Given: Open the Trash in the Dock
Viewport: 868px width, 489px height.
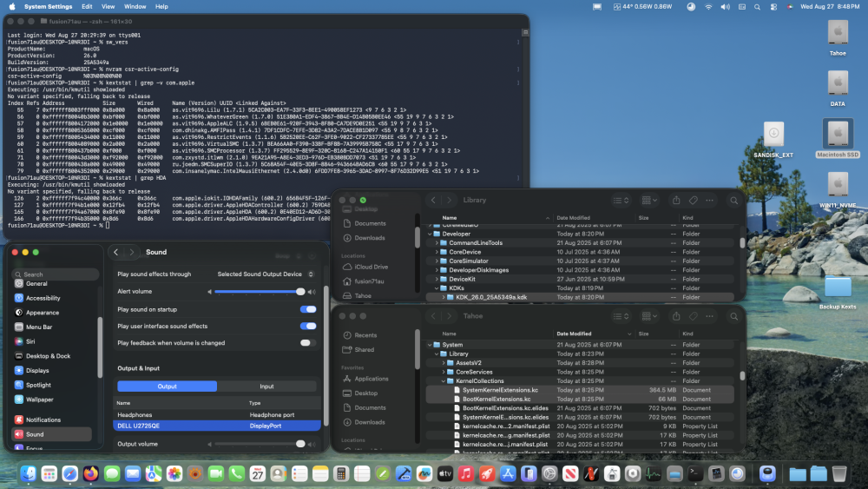Looking at the screenshot, I should tap(839, 473).
